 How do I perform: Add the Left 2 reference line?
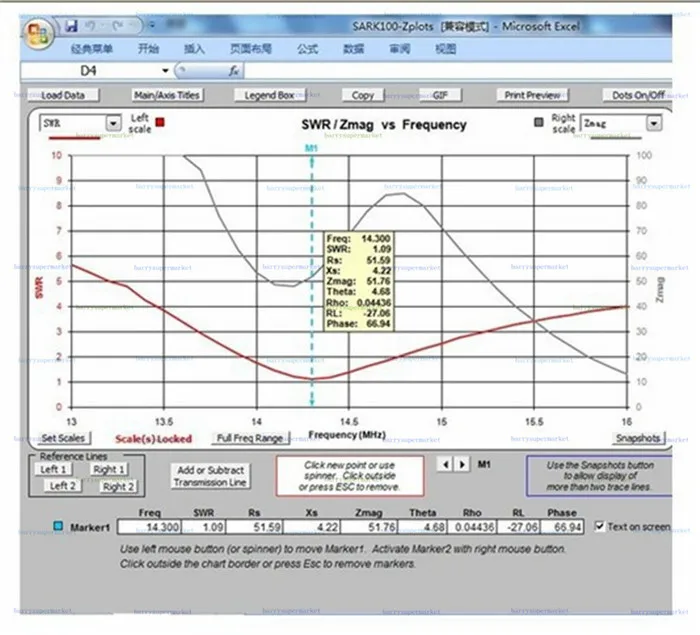click(x=63, y=486)
